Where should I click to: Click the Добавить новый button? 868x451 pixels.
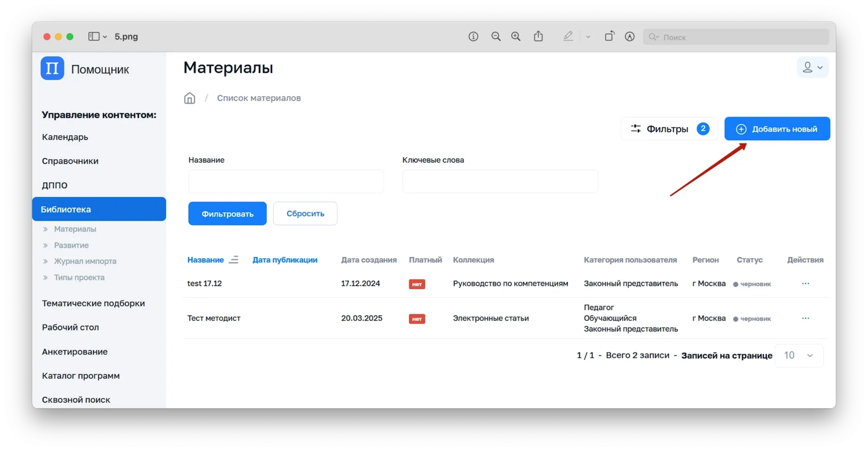tap(777, 129)
